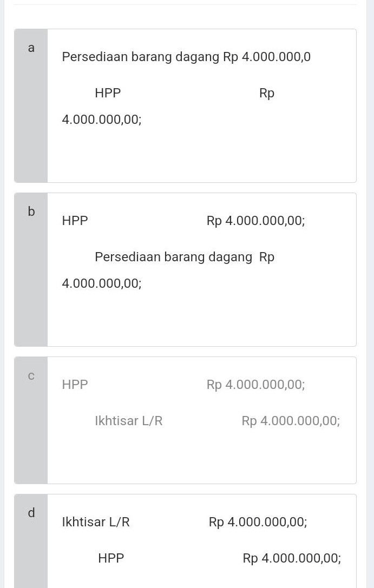Screen dimensions: 374x588
Task: Click the Ikhtisar L/R credit amount in option c
Action: tap(291, 421)
